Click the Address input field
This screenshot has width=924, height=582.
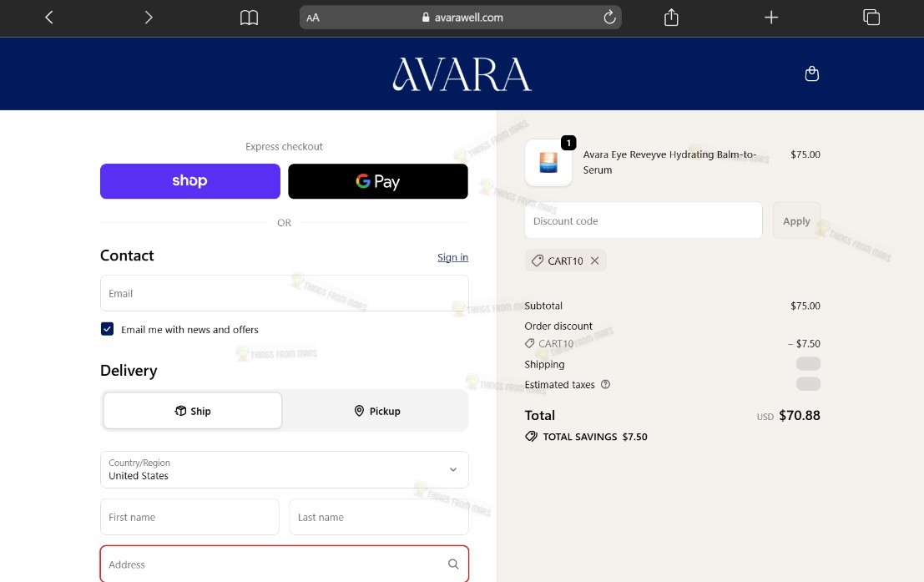284,564
